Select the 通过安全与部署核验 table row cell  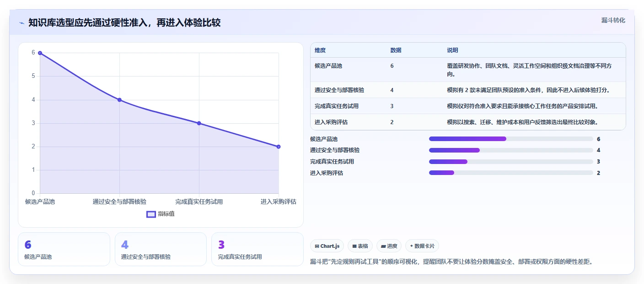(339, 90)
